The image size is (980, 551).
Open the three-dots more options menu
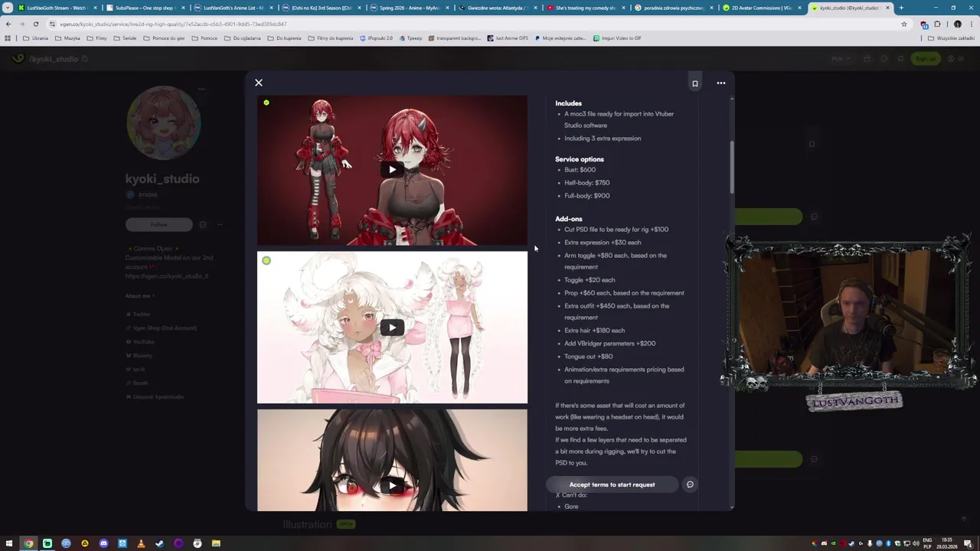(x=721, y=83)
